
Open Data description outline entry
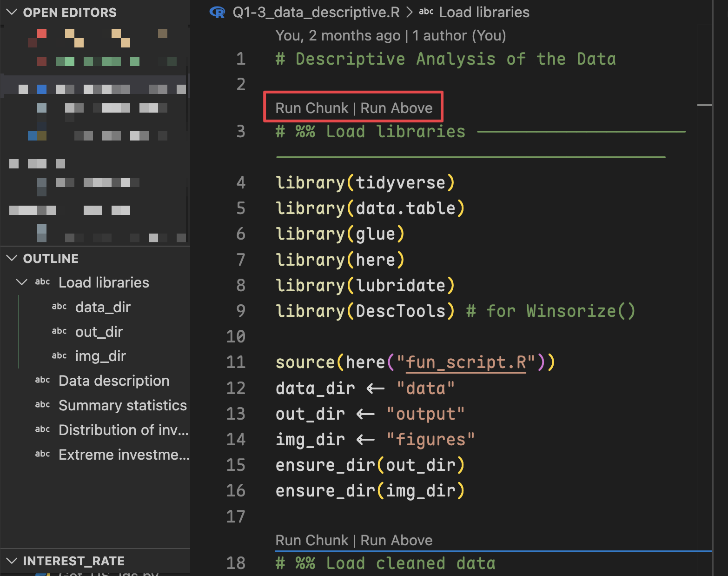[114, 381]
